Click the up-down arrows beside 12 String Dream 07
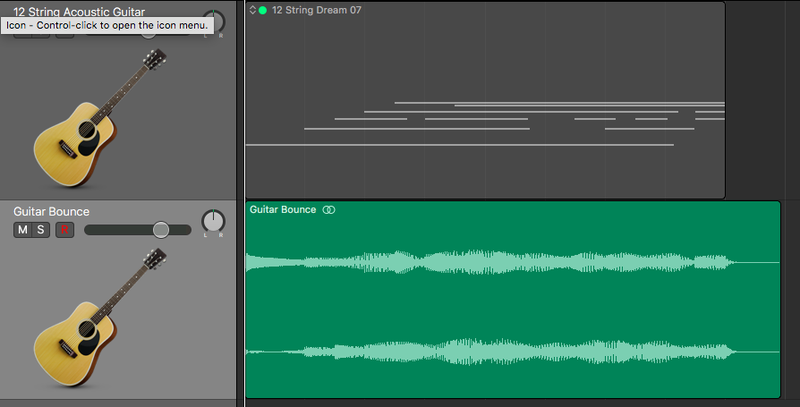The width and height of the screenshot is (800, 407). click(x=252, y=10)
